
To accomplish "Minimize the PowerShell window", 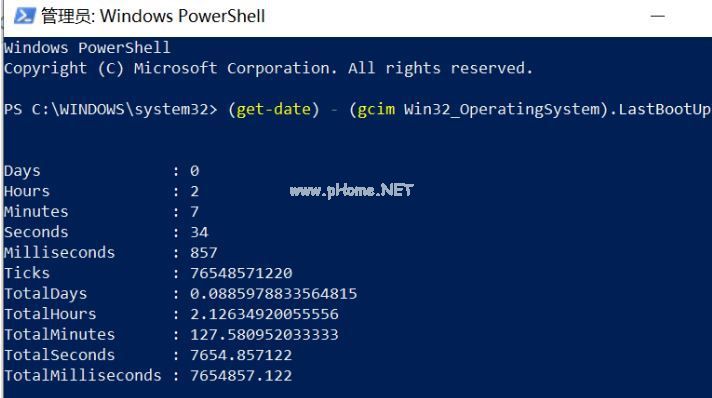I will (658, 16).
